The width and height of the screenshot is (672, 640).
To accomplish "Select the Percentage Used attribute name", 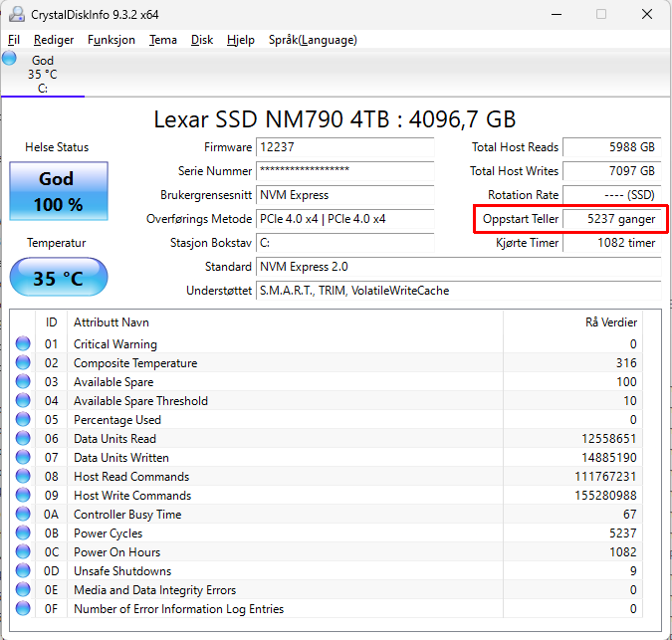I will pos(117,420).
